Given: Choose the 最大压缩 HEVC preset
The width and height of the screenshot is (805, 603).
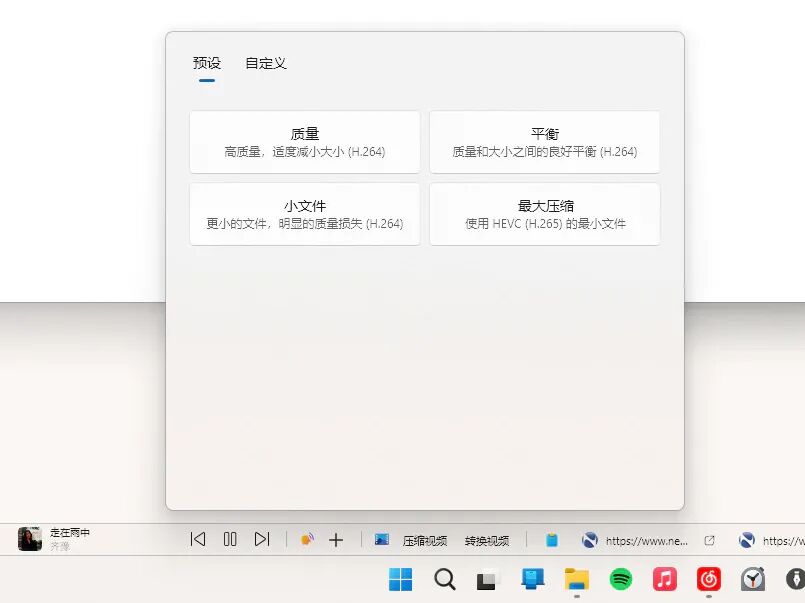Looking at the screenshot, I should pyautogui.click(x=545, y=214).
